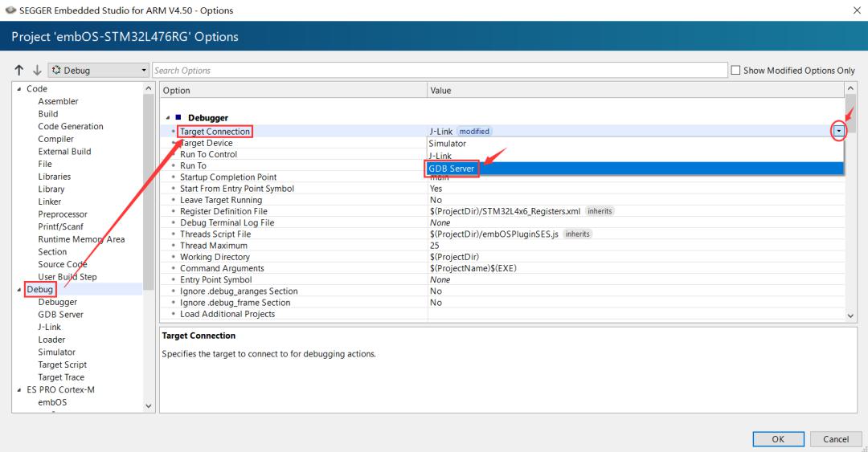The height and width of the screenshot is (452, 868).
Task: Choose GDB Server from connection list
Action: [451, 168]
